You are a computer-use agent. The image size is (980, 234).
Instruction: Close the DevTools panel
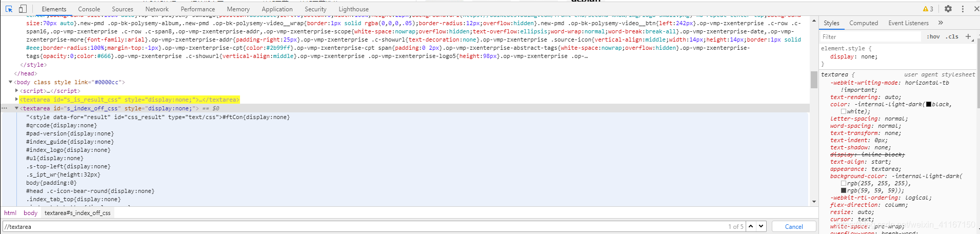(x=976, y=9)
